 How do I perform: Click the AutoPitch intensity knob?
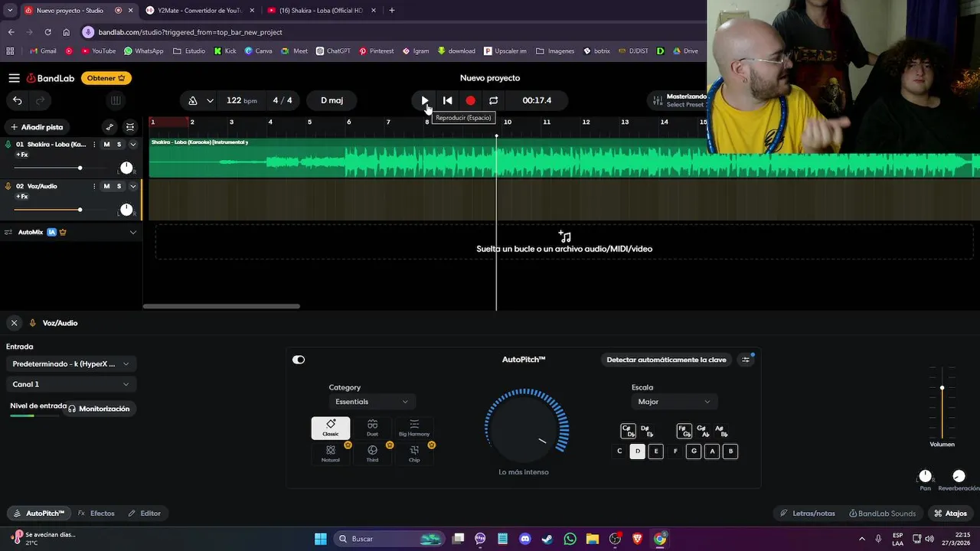pyautogui.click(x=526, y=429)
